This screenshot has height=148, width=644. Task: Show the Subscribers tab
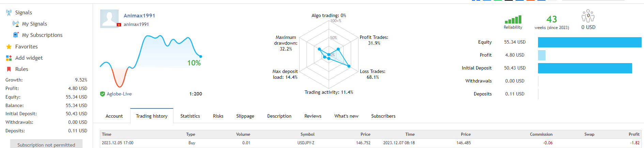point(383,116)
